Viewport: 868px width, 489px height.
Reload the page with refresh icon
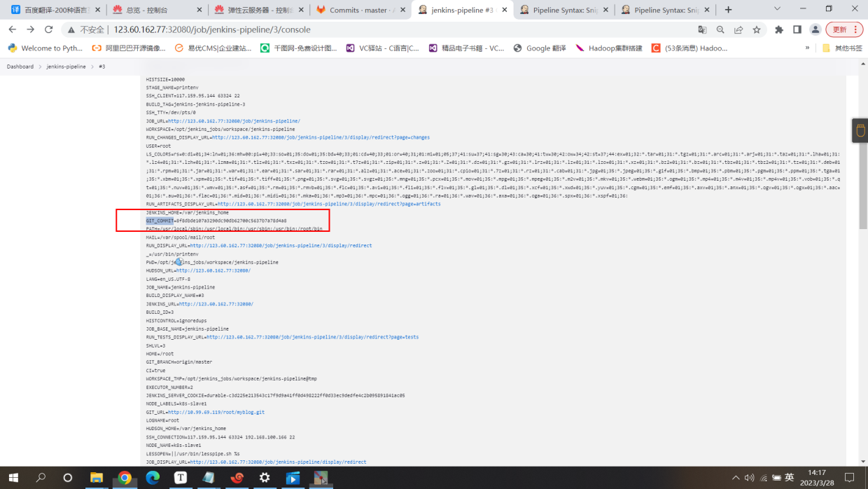click(48, 29)
